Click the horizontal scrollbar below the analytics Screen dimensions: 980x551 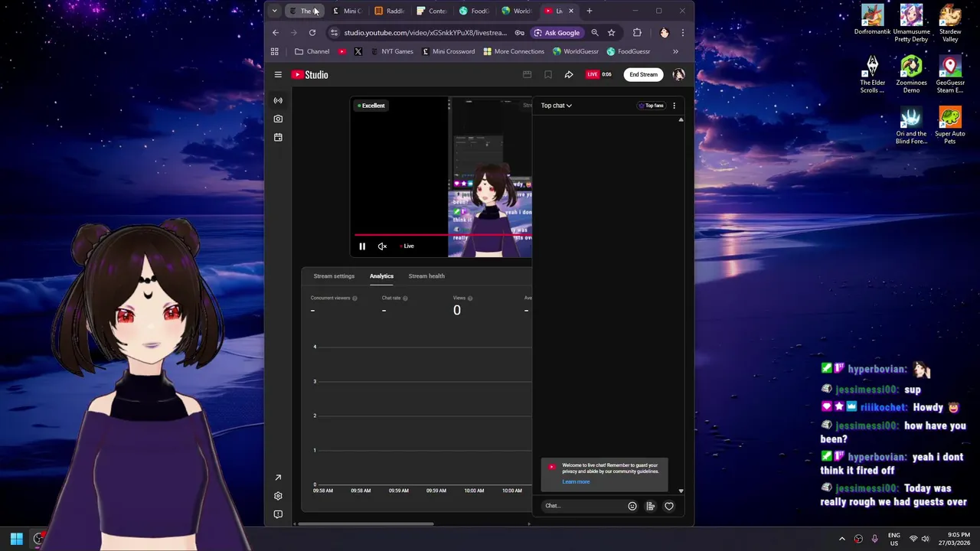click(364, 524)
